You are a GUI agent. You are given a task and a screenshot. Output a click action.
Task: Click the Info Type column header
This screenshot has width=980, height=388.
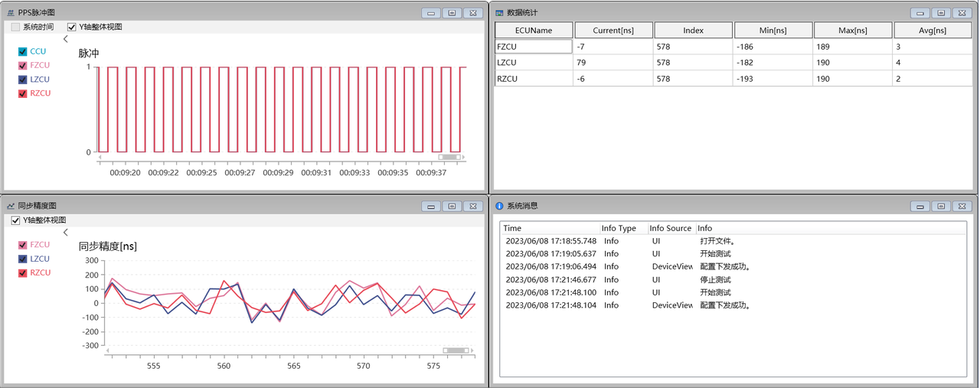(x=623, y=228)
